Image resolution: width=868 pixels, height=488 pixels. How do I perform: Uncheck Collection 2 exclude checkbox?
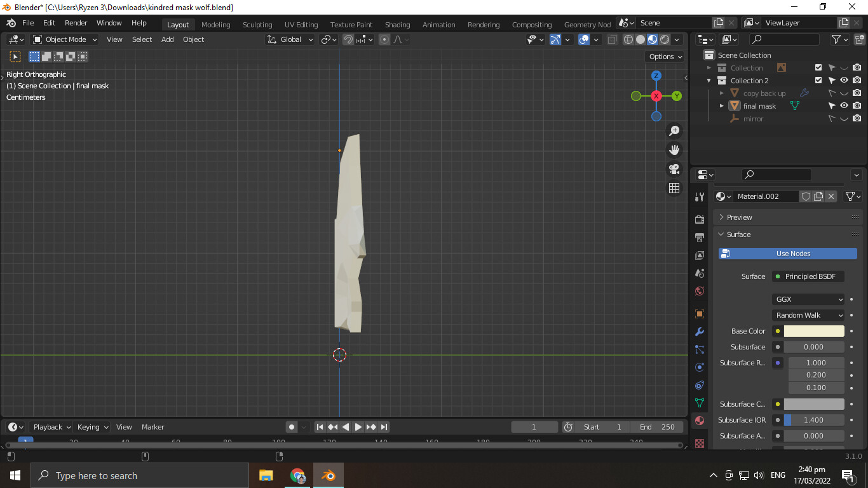pyautogui.click(x=818, y=81)
